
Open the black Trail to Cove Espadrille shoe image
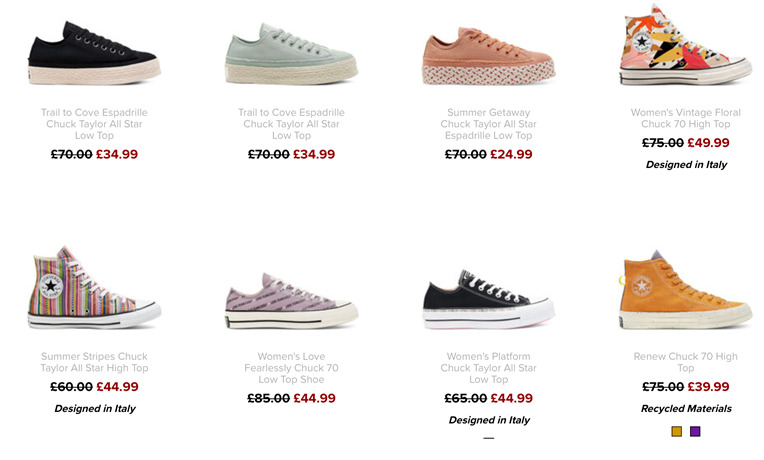[95, 53]
